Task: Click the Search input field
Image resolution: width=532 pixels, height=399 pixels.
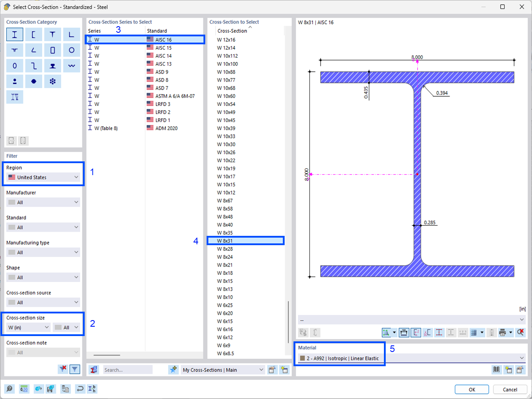Action: pos(128,370)
